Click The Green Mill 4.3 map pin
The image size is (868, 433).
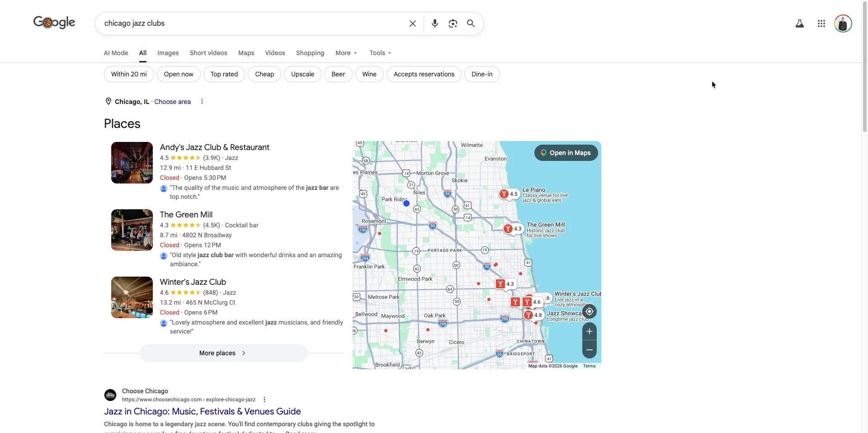[x=513, y=229]
